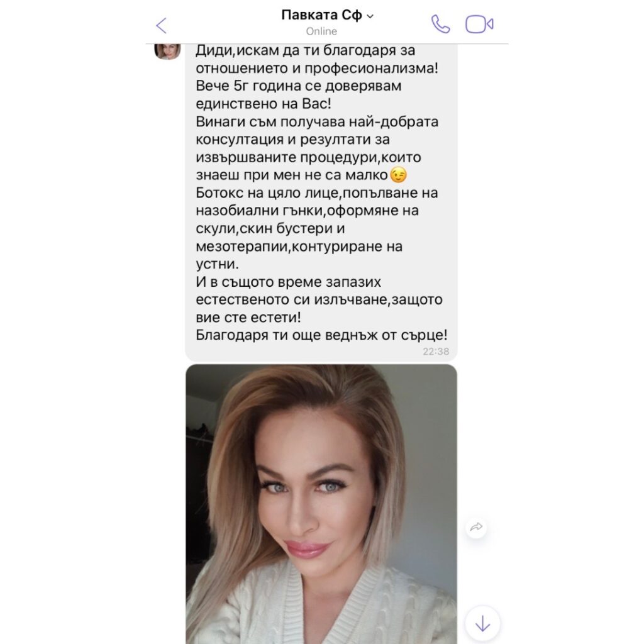Viewport: 644px width, 644px height.
Task: Click the word "устни." in the message
Action: (217, 264)
